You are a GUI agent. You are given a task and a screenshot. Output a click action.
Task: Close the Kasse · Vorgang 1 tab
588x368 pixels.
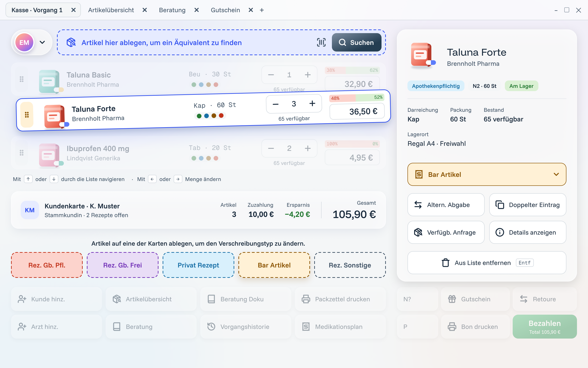pyautogui.click(x=73, y=10)
